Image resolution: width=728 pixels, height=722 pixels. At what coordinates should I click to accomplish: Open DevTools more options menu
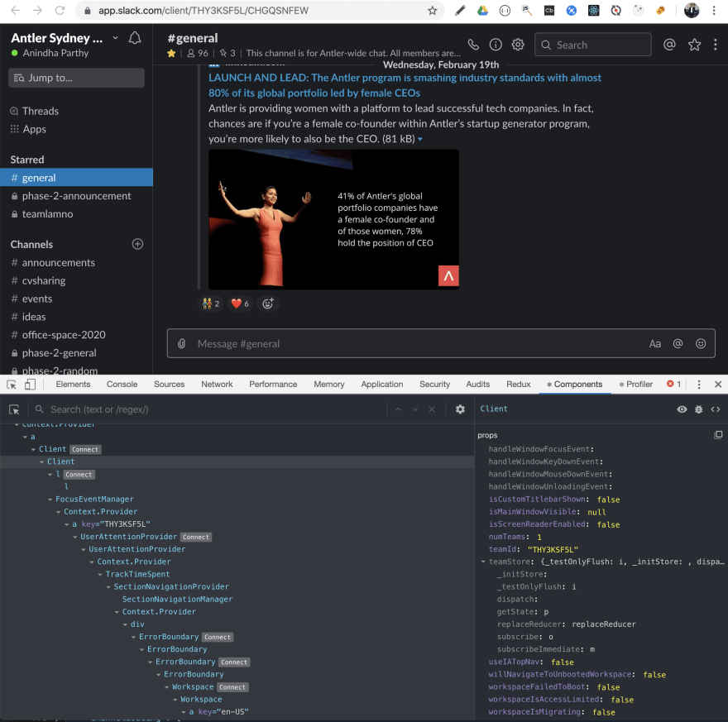coord(699,385)
